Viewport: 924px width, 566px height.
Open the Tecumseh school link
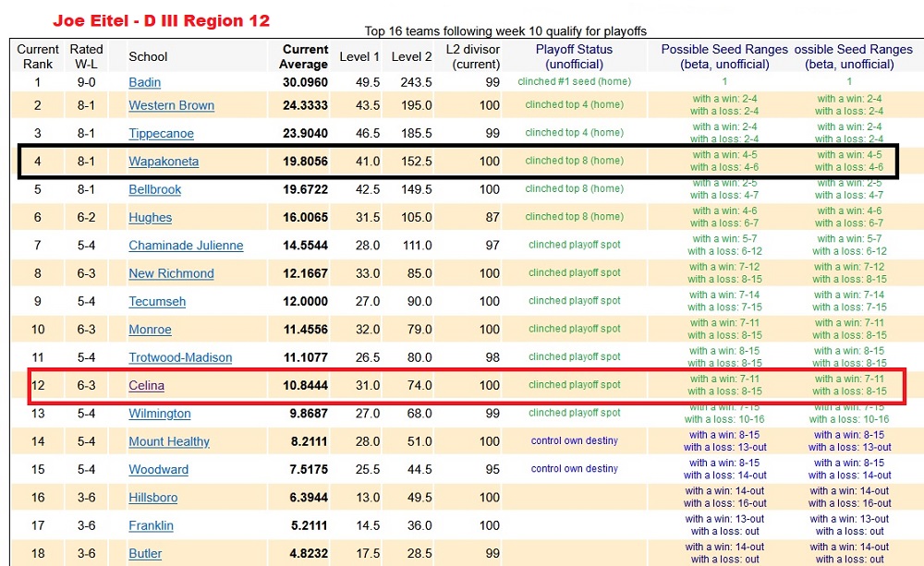coord(157,301)
